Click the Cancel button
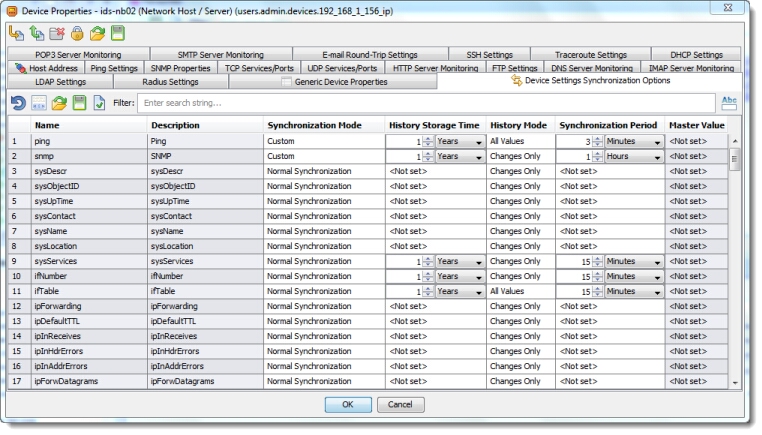Image resolution: width=762 pixels, height=435 pixels. coord(400,404)
